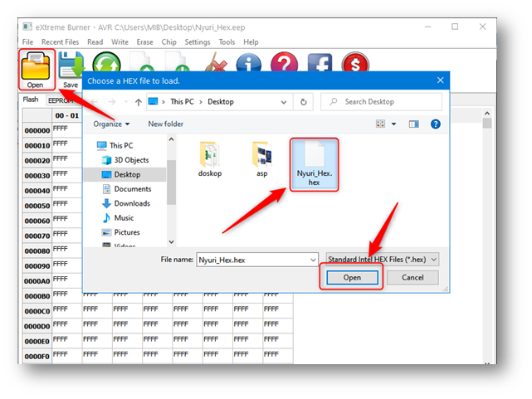Screen dimensions: 532x399
Task: Refresh the Desktop folder listing
Action: coord(303,102)
